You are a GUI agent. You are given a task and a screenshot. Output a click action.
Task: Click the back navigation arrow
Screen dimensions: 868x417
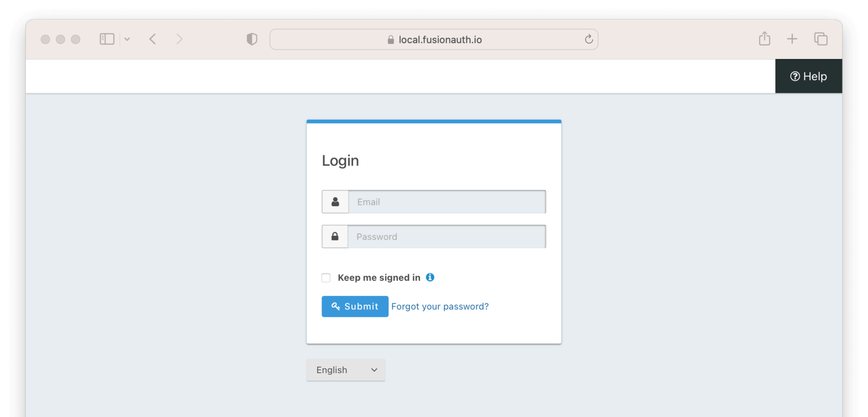point(152,39)
